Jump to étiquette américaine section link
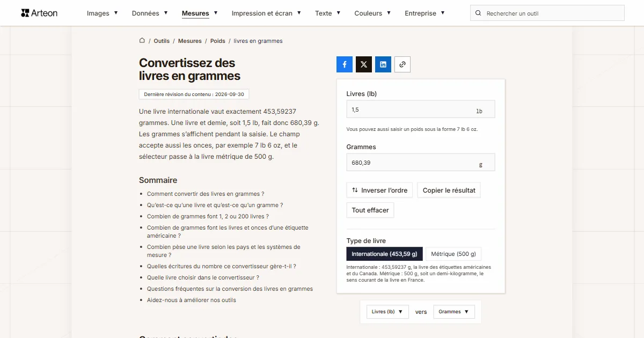 228,232
